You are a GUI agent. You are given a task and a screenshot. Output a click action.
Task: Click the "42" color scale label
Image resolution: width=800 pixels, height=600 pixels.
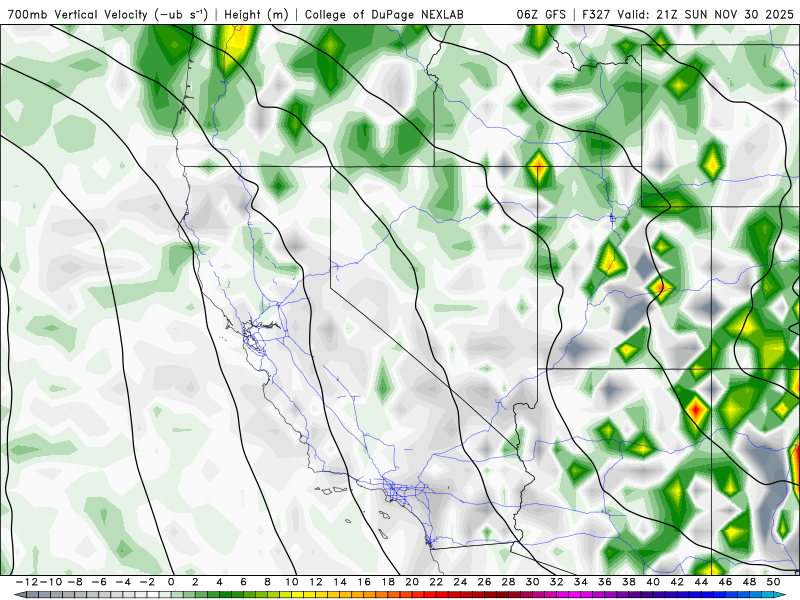(x=677, y=582)
